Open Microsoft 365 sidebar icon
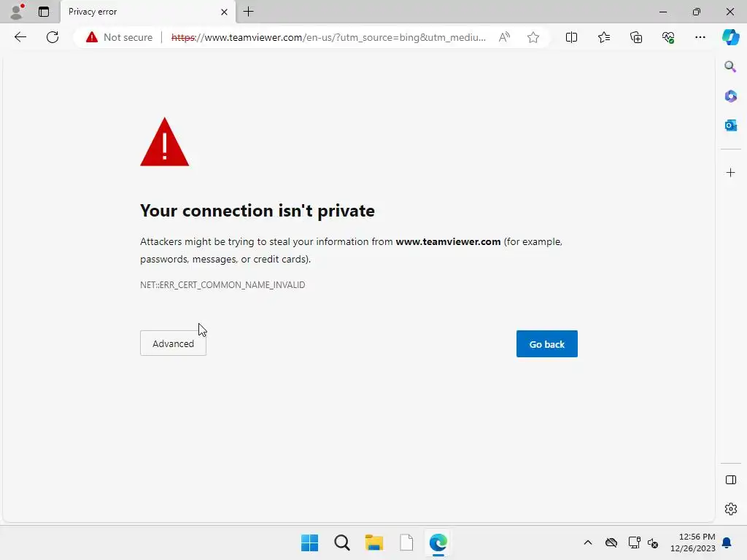747x560 pixels. click(x=730, y=96)
